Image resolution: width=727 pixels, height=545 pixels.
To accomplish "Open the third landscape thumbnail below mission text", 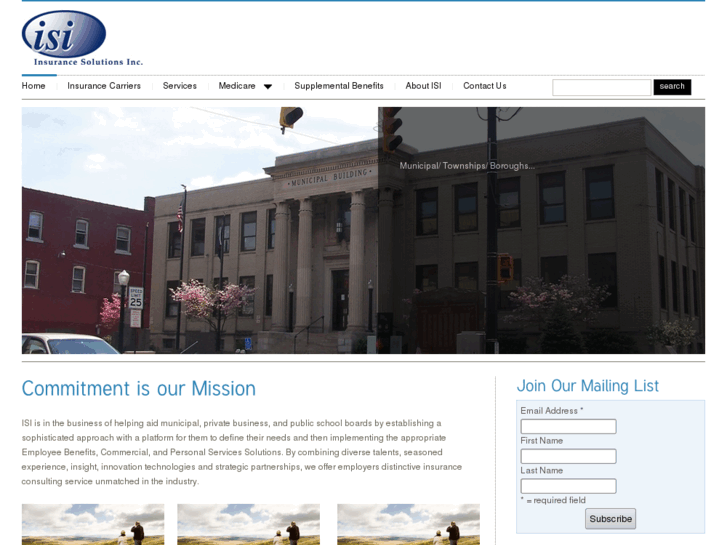I will tap(408, 524).
